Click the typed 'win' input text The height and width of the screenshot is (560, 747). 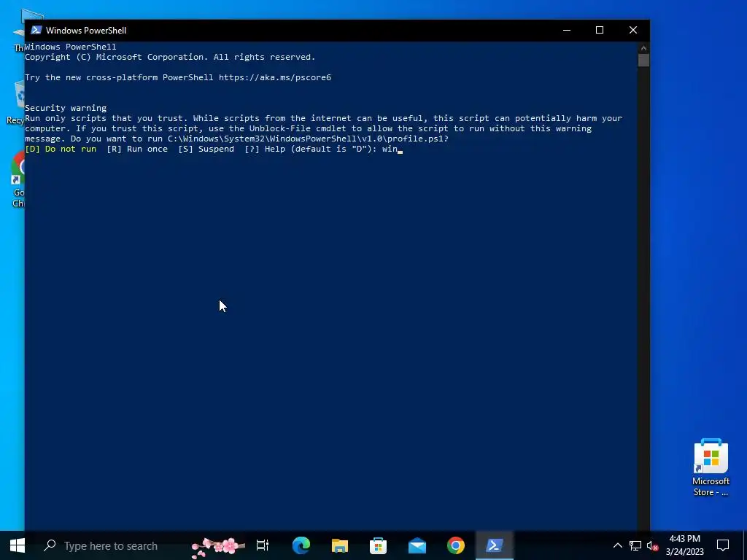[x=390, y=149]
